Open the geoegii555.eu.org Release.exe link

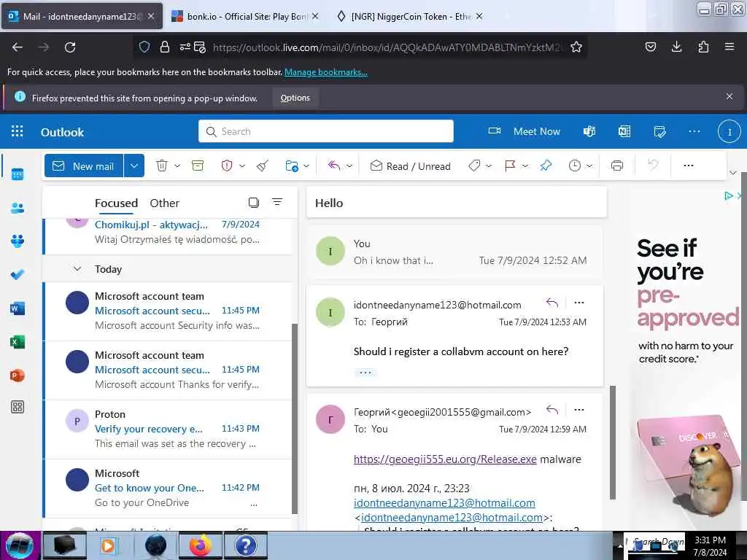(x=445, y=459)
